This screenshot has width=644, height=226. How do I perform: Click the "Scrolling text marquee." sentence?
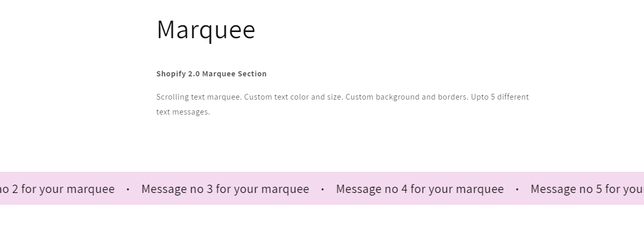click(x=199, y=97)
